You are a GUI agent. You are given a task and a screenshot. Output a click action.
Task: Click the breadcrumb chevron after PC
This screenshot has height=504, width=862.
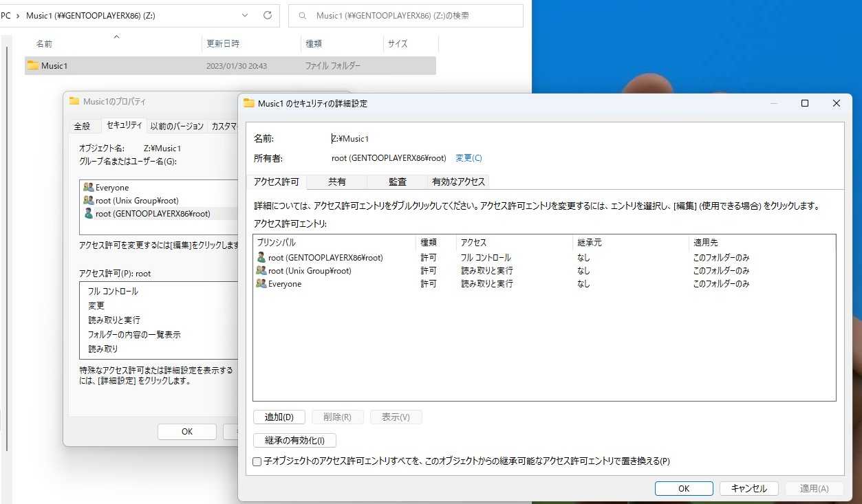[19, 15]
